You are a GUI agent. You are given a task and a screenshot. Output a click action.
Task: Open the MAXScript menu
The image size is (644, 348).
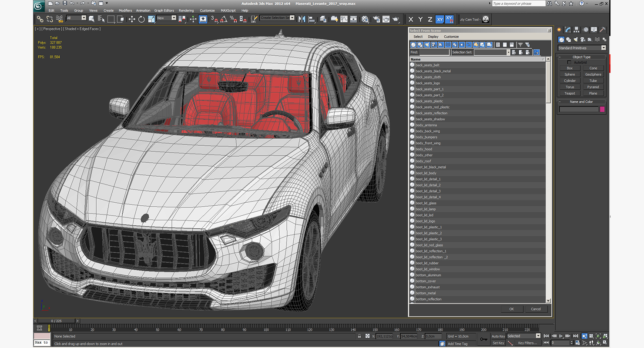[228, 10]
